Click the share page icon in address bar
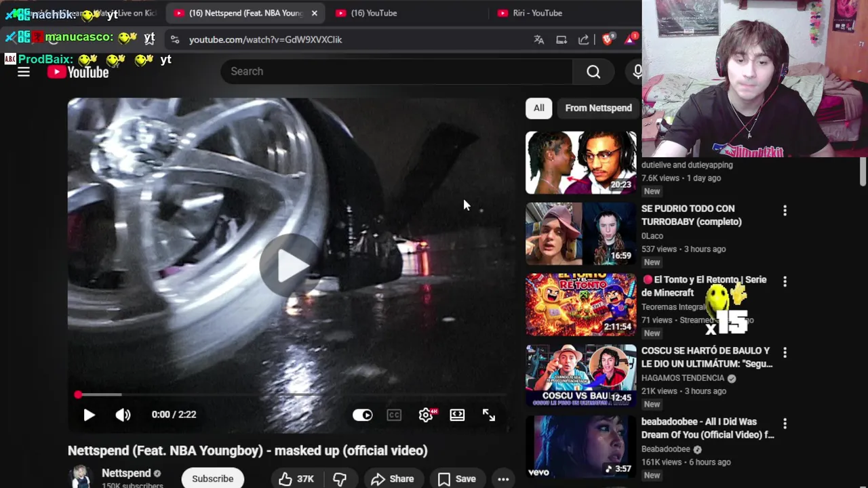 pos(583,40)
